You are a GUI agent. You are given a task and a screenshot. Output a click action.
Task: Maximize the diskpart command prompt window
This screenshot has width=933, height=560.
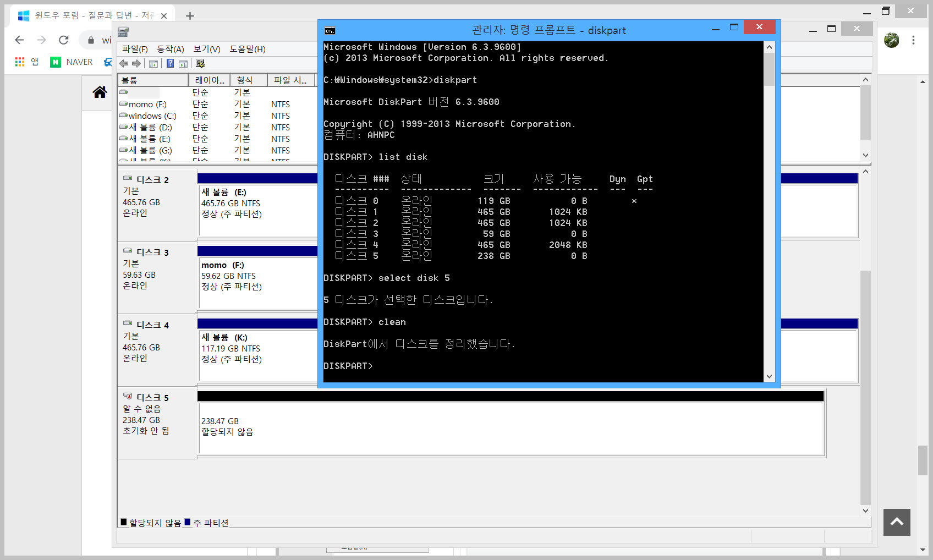734,28
